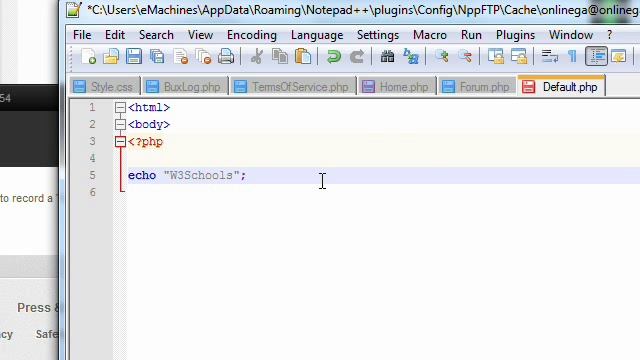This screenshot has width=640, height=360.
Task: Click the "W3Schools" string text
Action: click(x=201, y=176)
